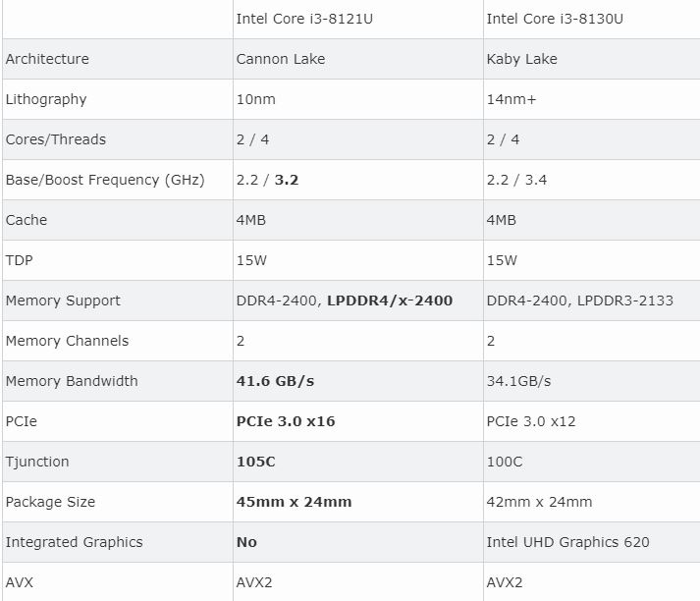Select the 45mm x 24mm package size
700x601 pixels.
[294, 502]
